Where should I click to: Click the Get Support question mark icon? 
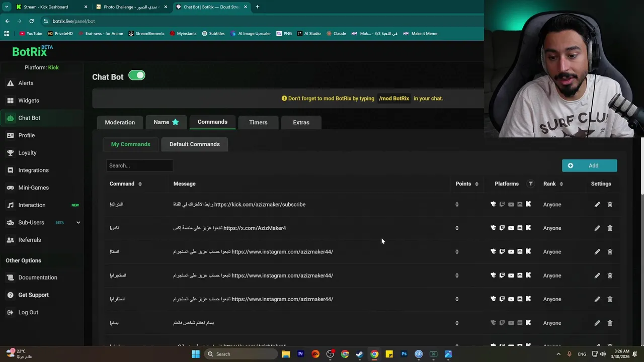(x=10, y=295)
